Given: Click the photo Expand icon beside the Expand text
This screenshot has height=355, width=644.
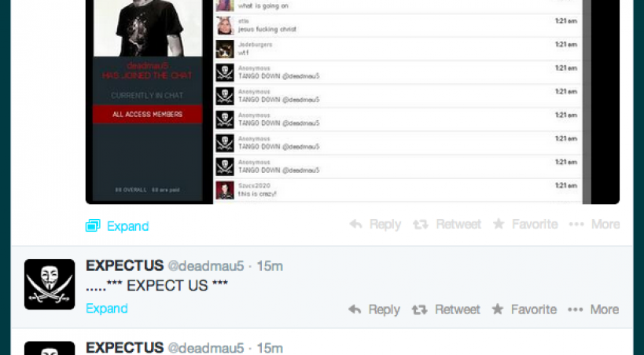Looking at the screenshot, I should point(93,225).
